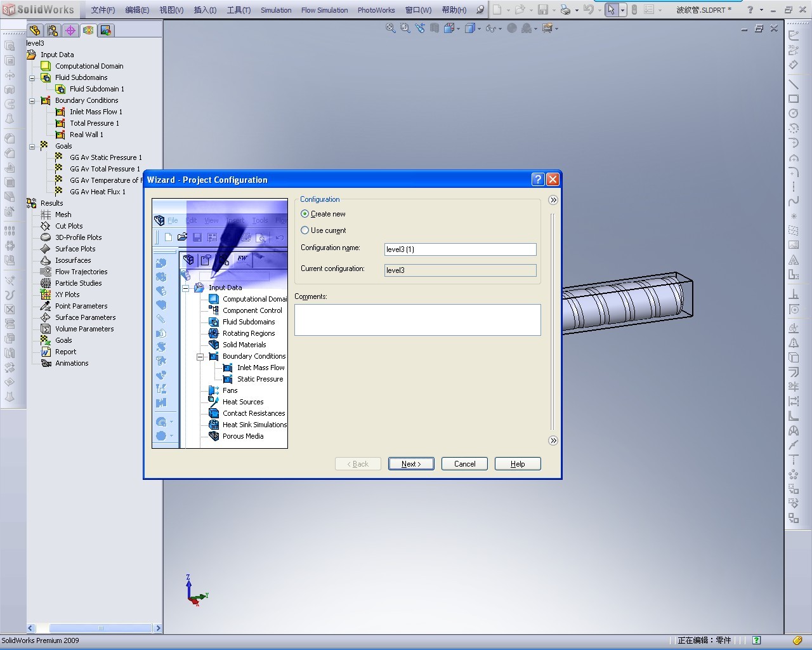
Task: Open the 文件(F) menu
Action: point(103,10)
